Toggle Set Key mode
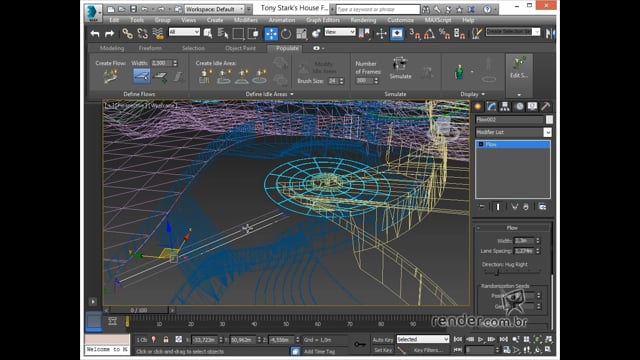The image size is (640, 360). pos(382,350)
